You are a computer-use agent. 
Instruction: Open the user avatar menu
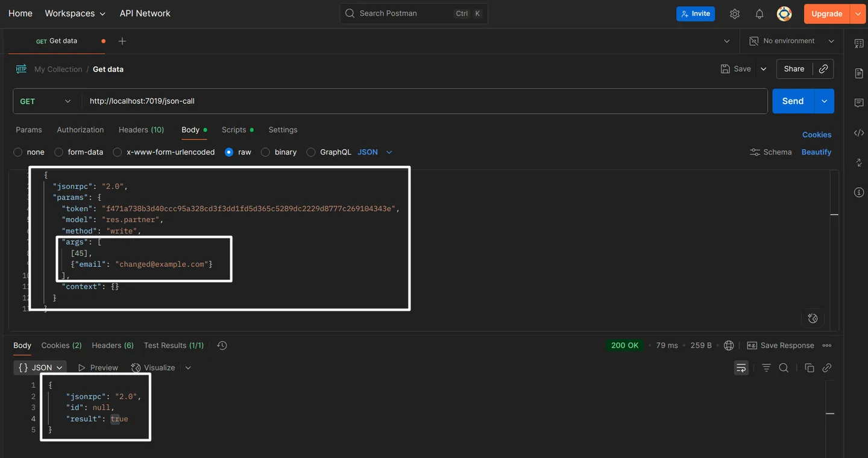(784, 14)
